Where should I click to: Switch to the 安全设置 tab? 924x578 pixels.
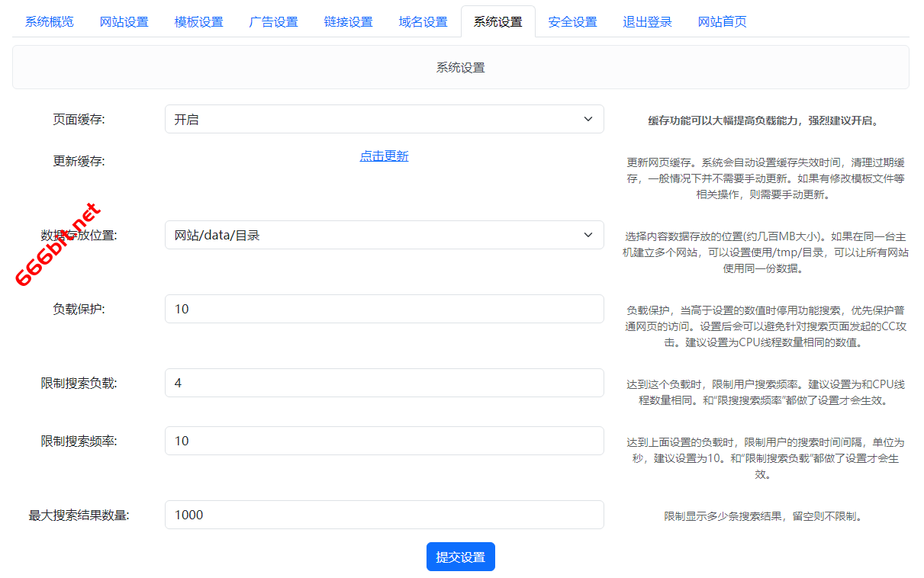click(x=572, y=21)
